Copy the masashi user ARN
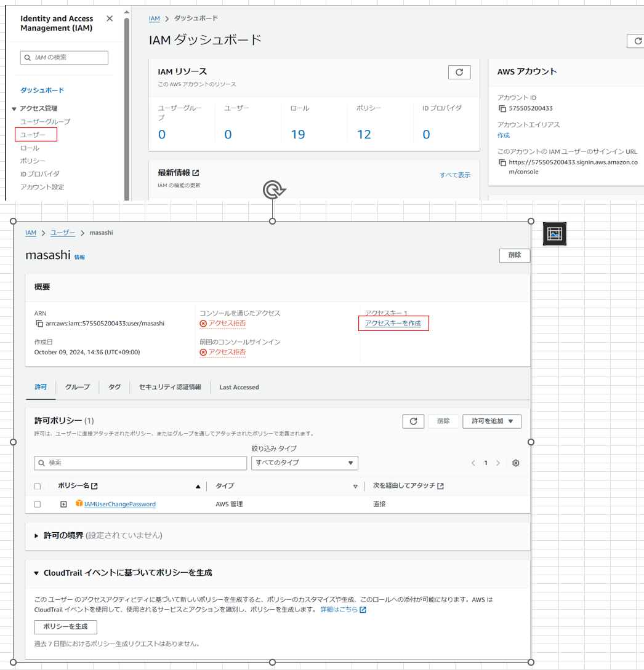The image size is (644, 670). point(39,324)
